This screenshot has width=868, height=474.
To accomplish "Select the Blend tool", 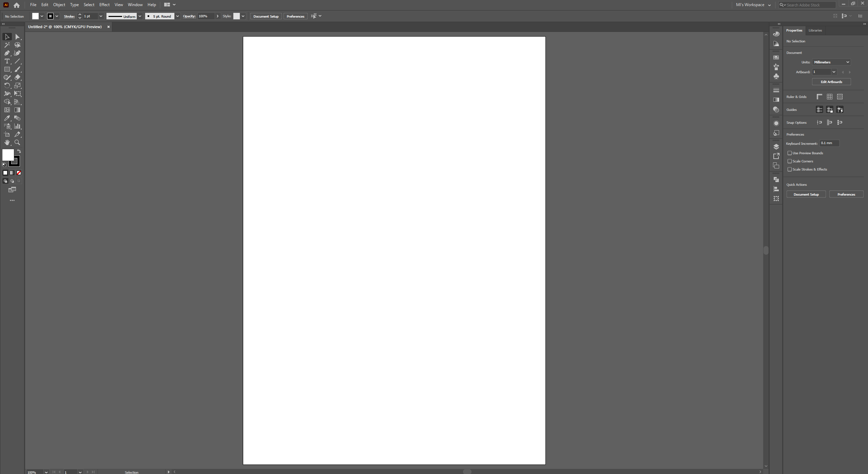I will (18, 118).
